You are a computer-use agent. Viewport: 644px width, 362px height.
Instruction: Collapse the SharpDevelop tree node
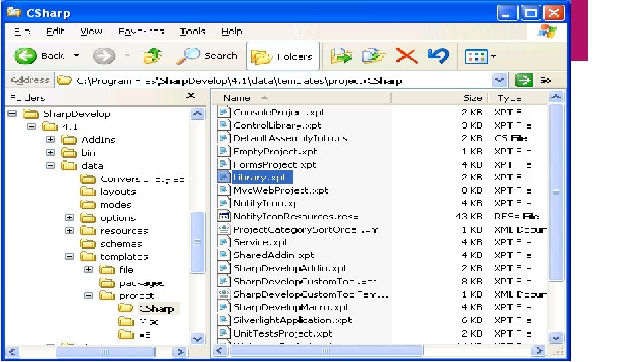[12, 113]
